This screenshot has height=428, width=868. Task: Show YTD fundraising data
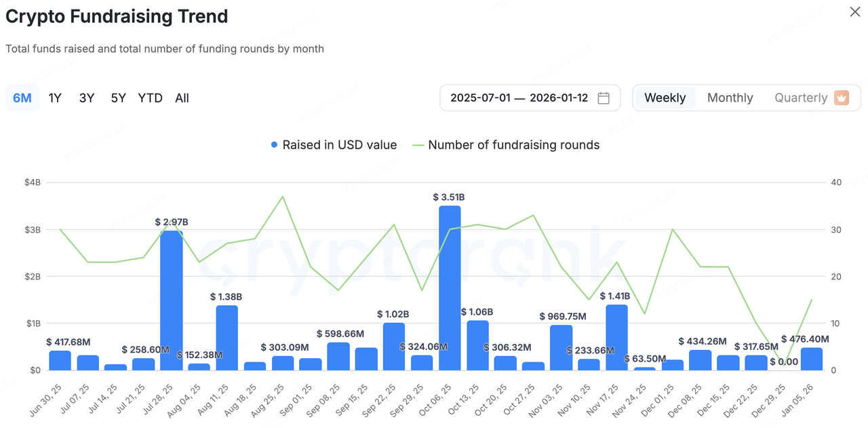coord(150,98)
